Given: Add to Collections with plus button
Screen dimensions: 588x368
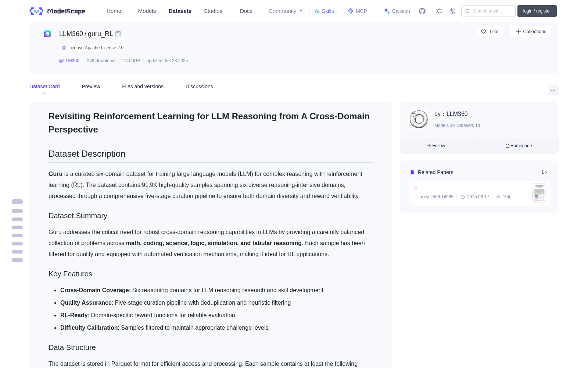Looking at the screenshot, I should [x=531, y=32].
